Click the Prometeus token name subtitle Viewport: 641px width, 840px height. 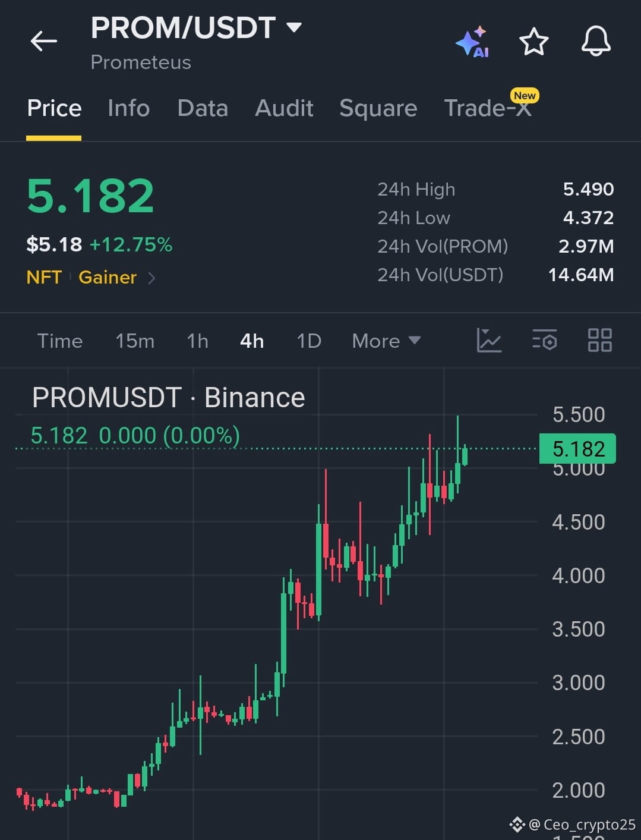point(141,62)
